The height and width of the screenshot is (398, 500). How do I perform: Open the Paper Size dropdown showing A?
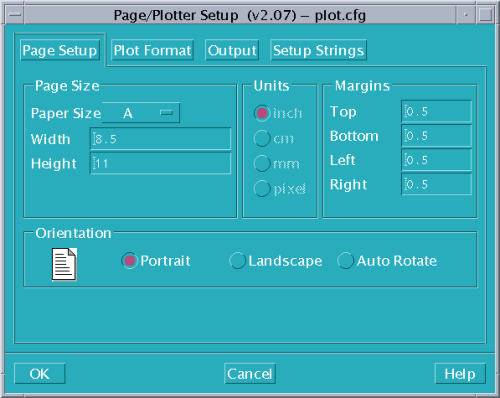click(141, 113)
